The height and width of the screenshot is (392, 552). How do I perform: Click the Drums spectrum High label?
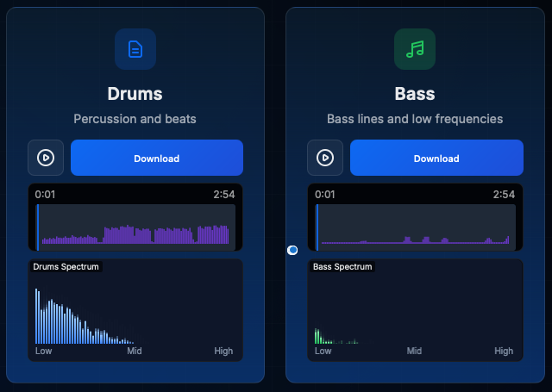click(x=223, y=351)
